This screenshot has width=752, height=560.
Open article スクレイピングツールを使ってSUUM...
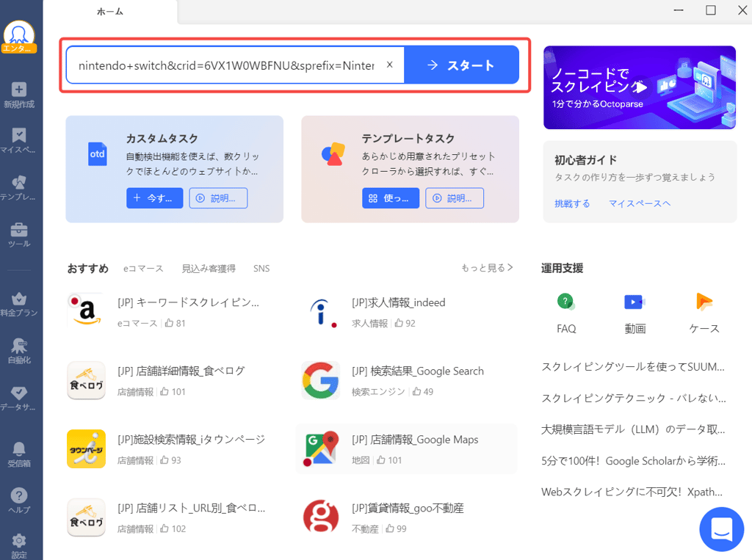632,367
